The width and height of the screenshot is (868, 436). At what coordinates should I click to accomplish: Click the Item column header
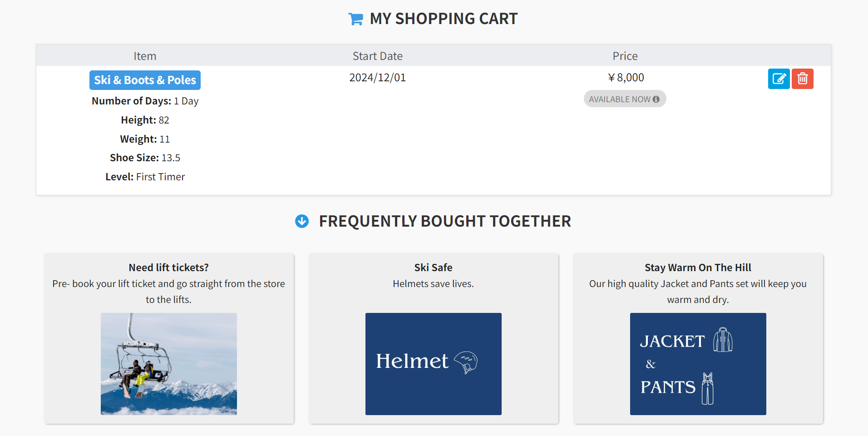145,55
